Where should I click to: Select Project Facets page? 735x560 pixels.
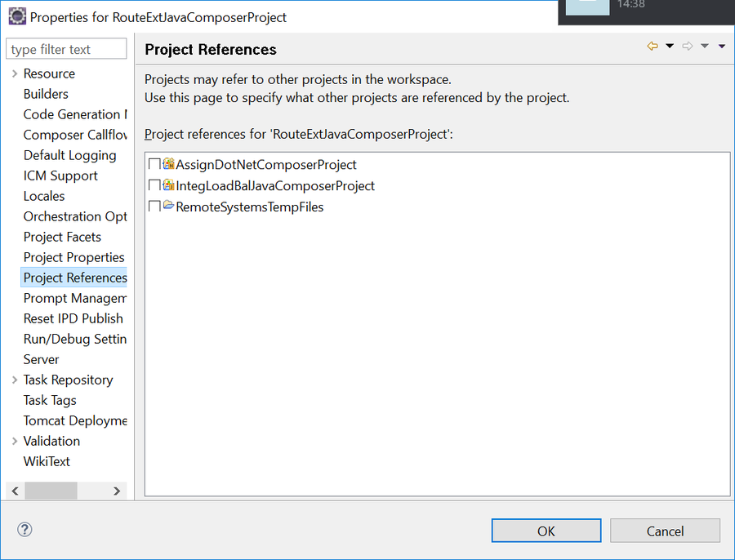(62, 237)
